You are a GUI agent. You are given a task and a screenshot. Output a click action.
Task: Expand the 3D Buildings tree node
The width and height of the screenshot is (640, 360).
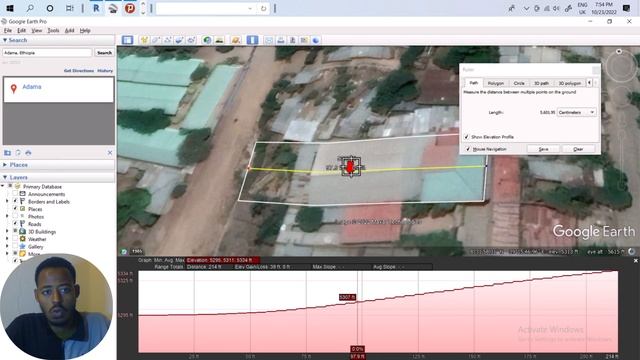point(7,231)
